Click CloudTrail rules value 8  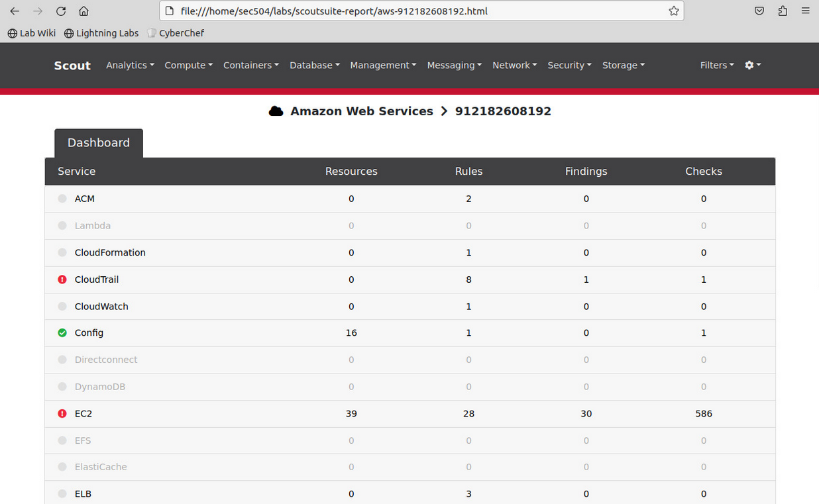pyautogui.click(x=468, y=279)
